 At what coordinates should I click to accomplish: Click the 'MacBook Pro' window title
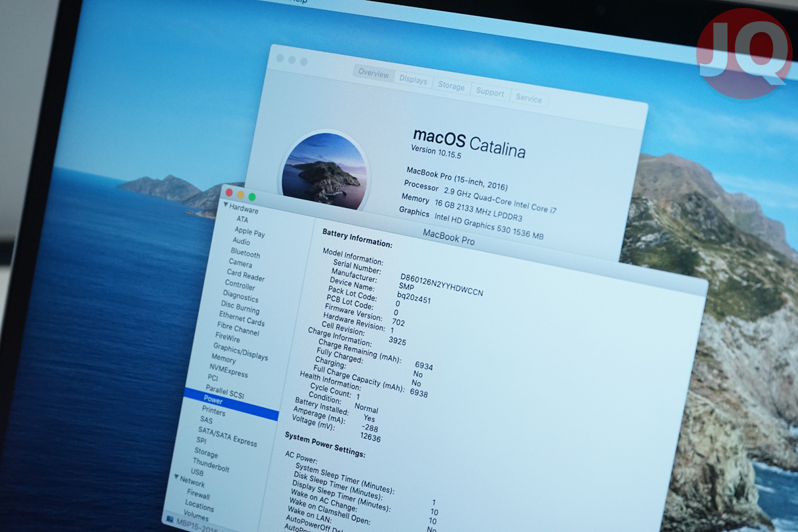point(449,237)
